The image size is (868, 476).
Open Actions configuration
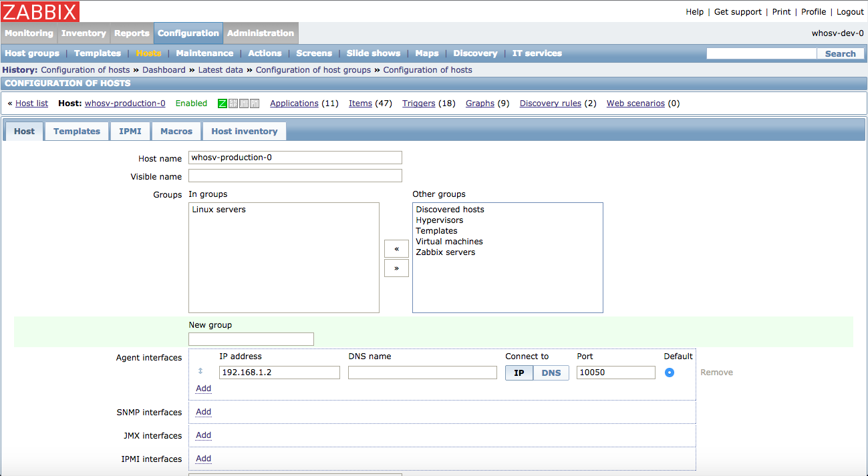265,53
